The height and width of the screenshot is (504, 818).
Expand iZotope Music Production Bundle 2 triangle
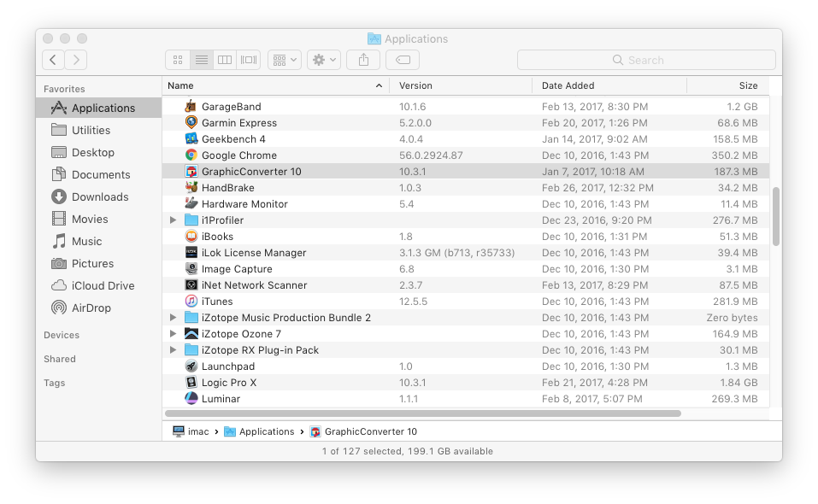[x=174, y=318]
